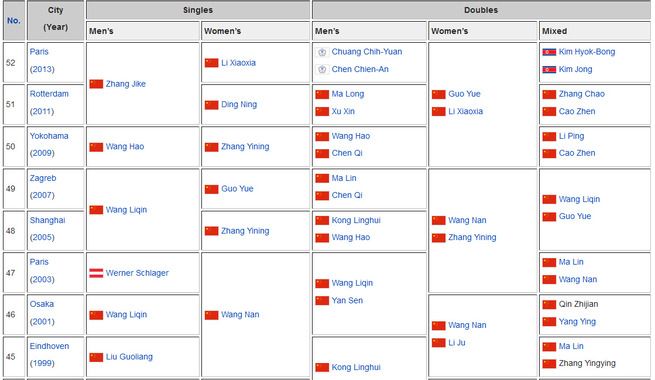Follow the Ding Ning player link

[239, 104]
